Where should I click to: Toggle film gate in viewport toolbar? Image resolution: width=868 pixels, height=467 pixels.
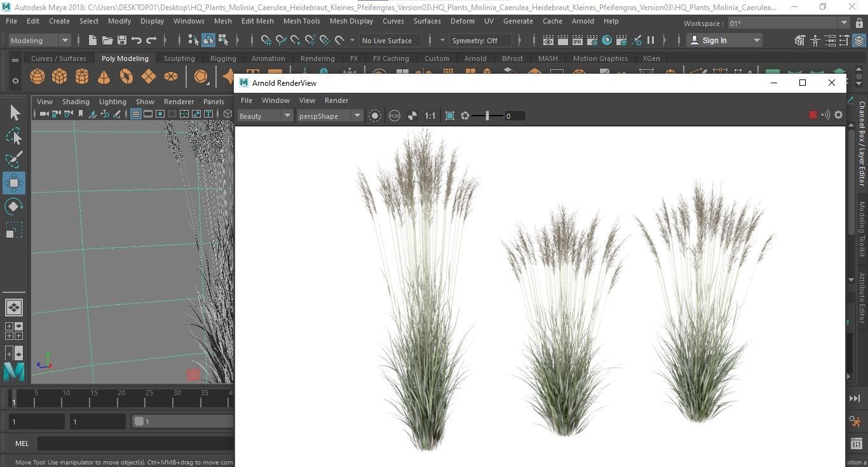click(x=148, y=114)
